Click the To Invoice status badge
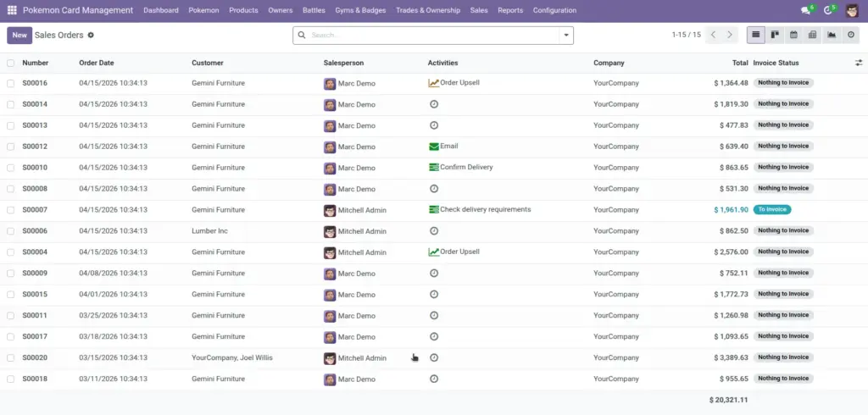The image size is (868, 415). [x=772, y=210]
